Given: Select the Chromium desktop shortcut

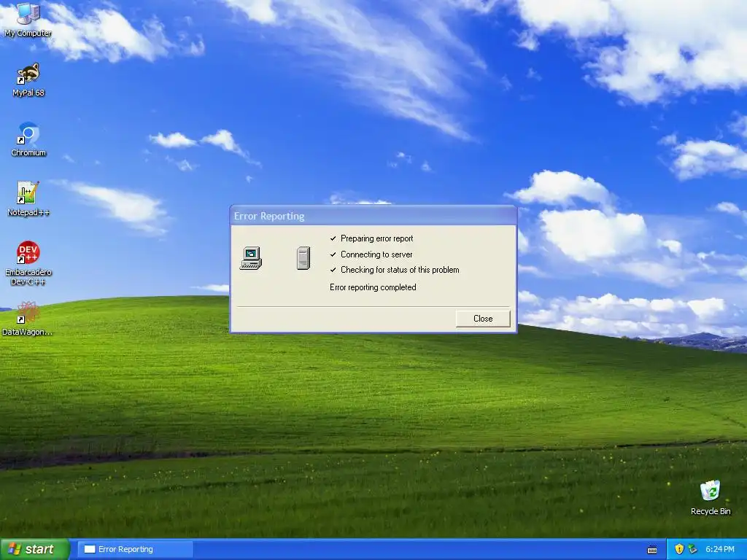Looking at the screenshot, I should 28,140.
